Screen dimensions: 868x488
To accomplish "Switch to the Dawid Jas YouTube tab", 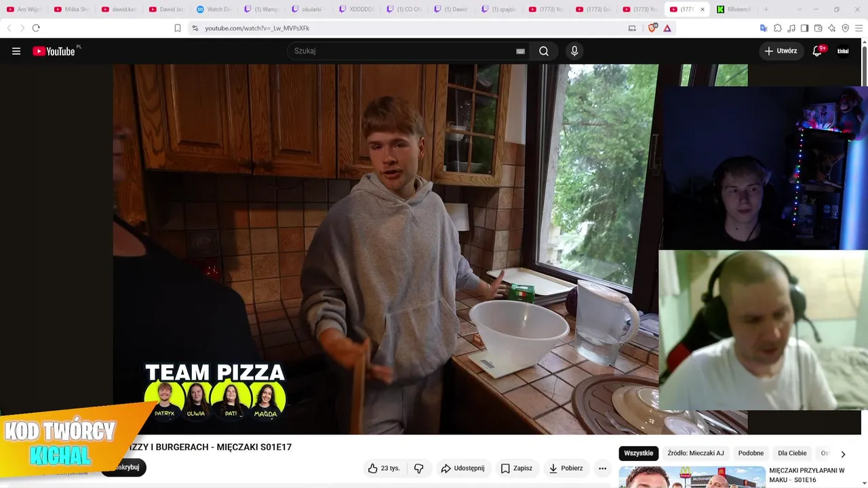I will coord(167,9).
